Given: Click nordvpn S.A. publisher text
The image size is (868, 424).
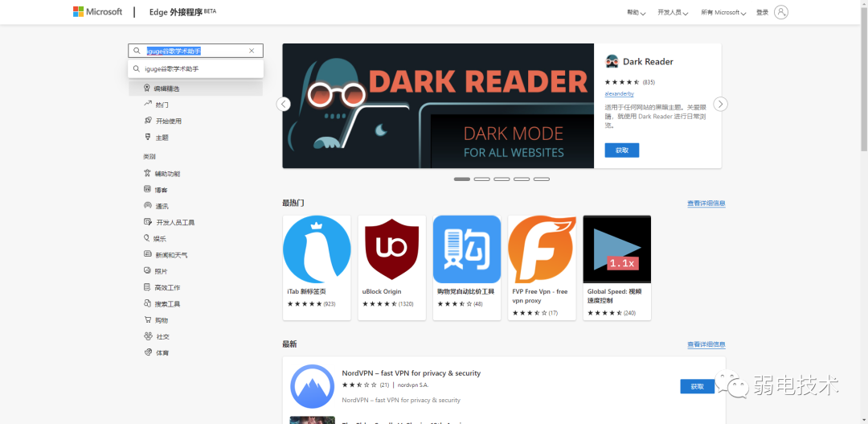Looking at the screenshot, I should click(x=413, y=385).
